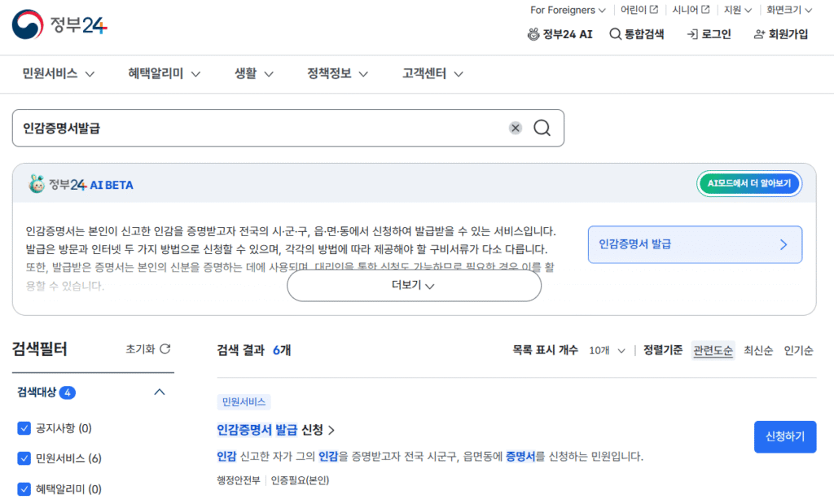The height and width of the screenshot is (504, 834).
Task: Expand the For Foreigners dropdown
Action: pyautogui.click(x=568, y=10)
